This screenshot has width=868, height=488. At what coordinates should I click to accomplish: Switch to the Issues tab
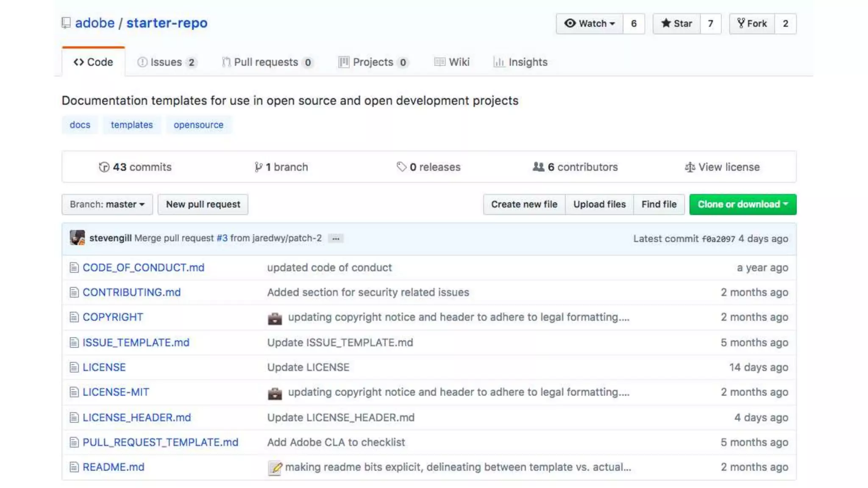[x=166, y=62]
